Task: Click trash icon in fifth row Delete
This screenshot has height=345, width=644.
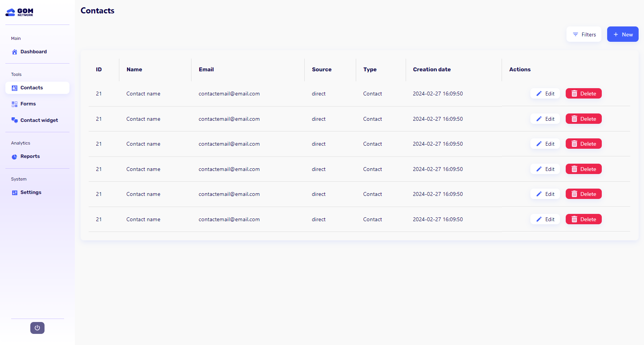Action: point(574,194)
